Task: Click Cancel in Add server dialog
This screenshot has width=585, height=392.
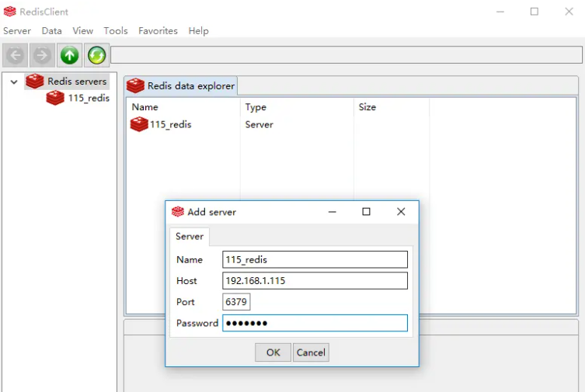Action: (311, 352)
